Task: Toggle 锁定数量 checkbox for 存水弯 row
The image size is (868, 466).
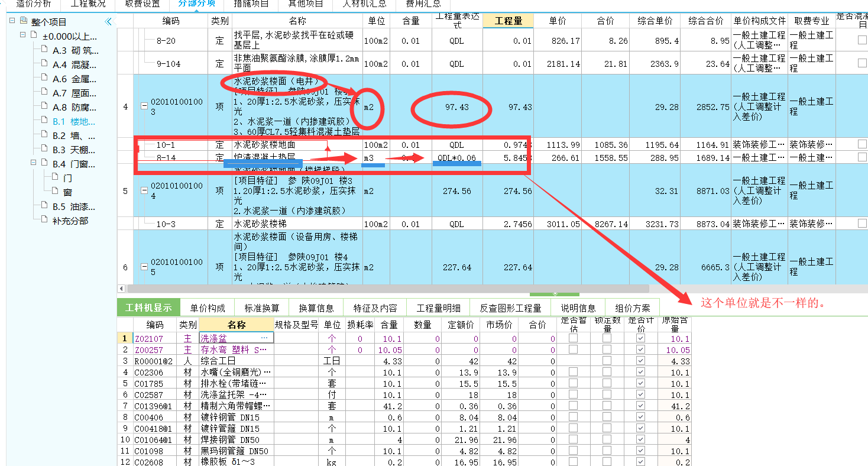Action: pos(607,350)
